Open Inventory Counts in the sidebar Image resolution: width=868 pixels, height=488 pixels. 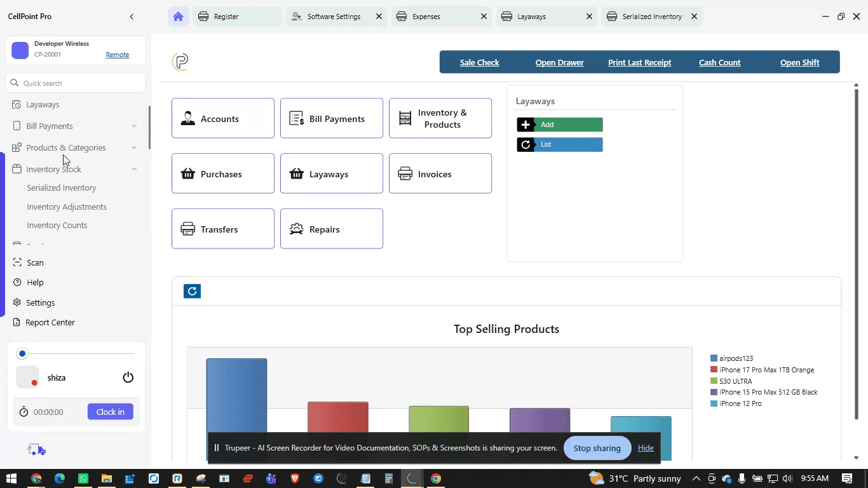pyautogui.click(x=57, y=225)
